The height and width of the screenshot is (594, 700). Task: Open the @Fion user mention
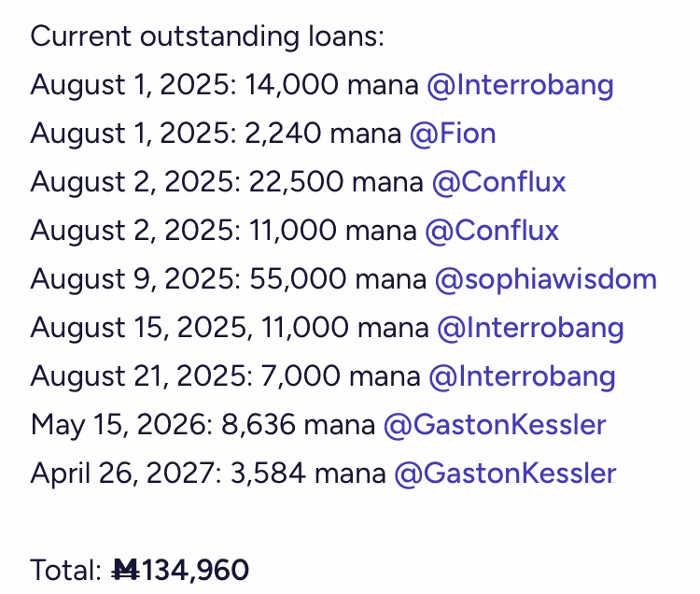click(453, 134)
